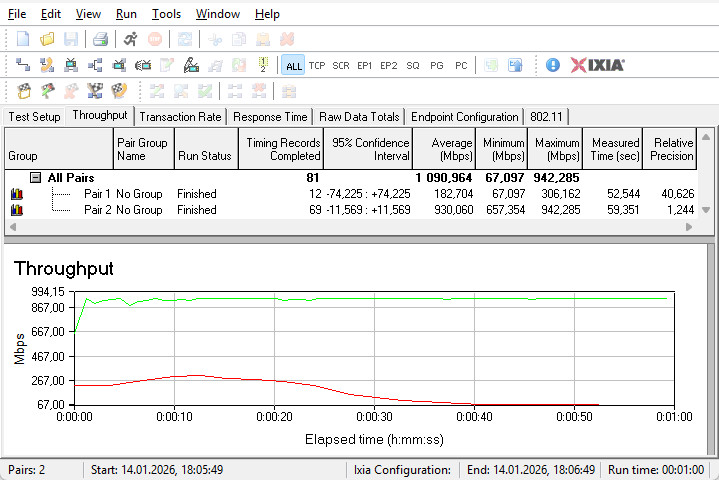This screenshot has height=480, width=719.
Task: Click the Add Pair icon
Action: click(23, 65)
